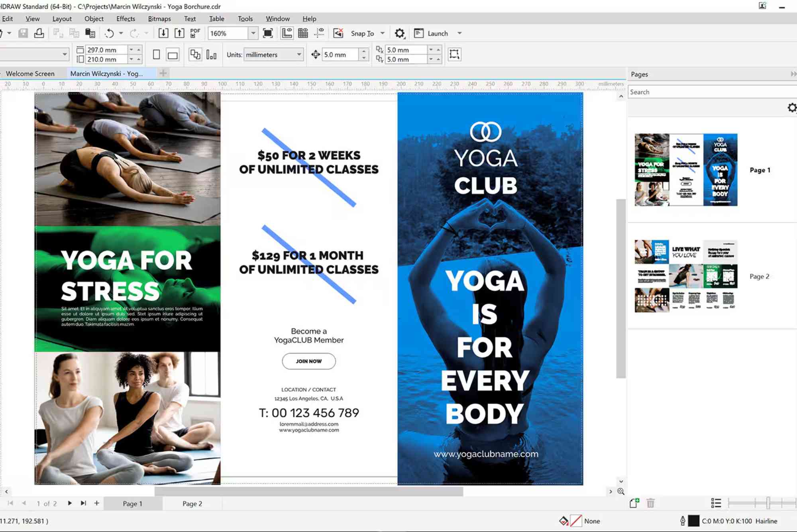This screenshot has height=532, width=797.
Task: Click the Print icon
Action: (x=39, y=33)
